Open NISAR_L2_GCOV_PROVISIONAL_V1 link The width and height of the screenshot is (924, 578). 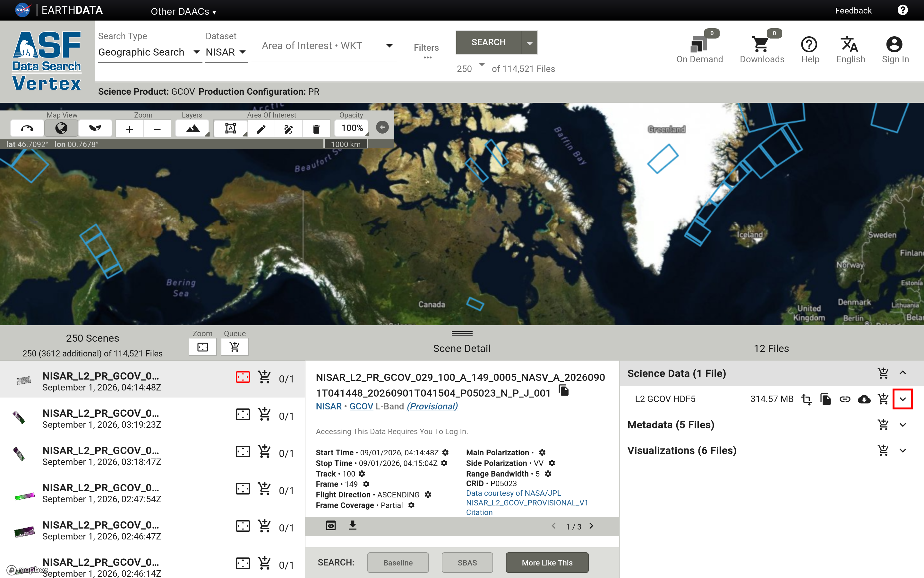(x=527, y=503)
